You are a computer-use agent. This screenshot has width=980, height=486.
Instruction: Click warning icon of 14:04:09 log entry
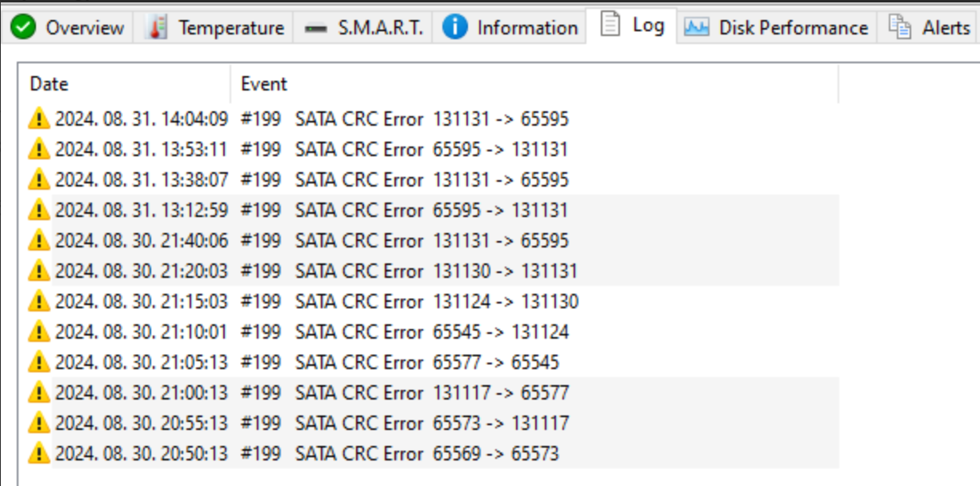coord(38,118)
